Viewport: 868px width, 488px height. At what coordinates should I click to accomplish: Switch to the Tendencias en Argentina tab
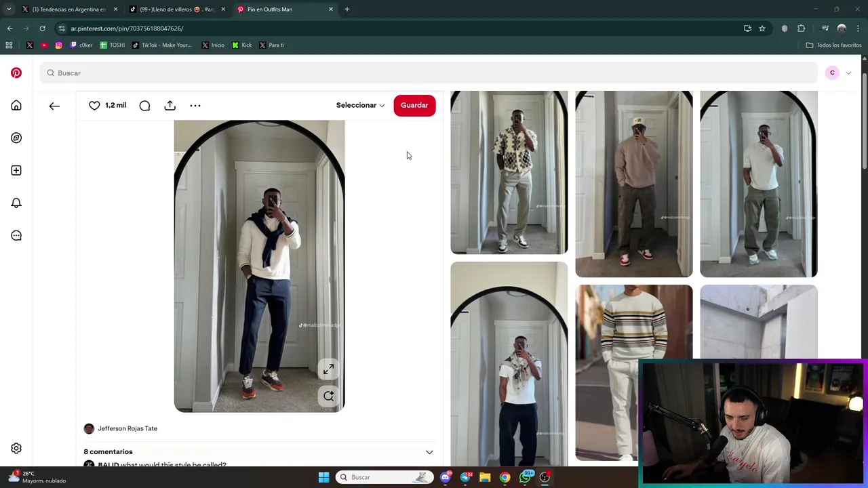click(69, 9)
